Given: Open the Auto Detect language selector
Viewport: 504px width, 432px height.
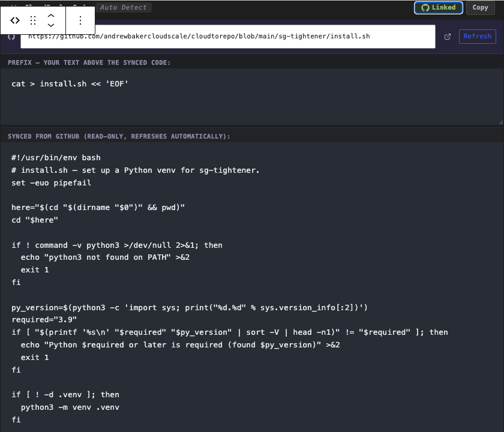Looking at the screenshot, I should point(124,7).
